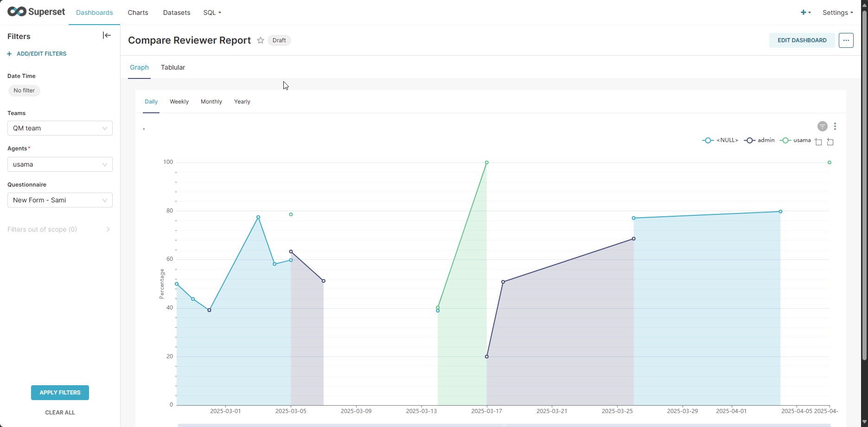868x427 pixels.
Task: Click the Draft status badge
Action: tap(279, 40)
